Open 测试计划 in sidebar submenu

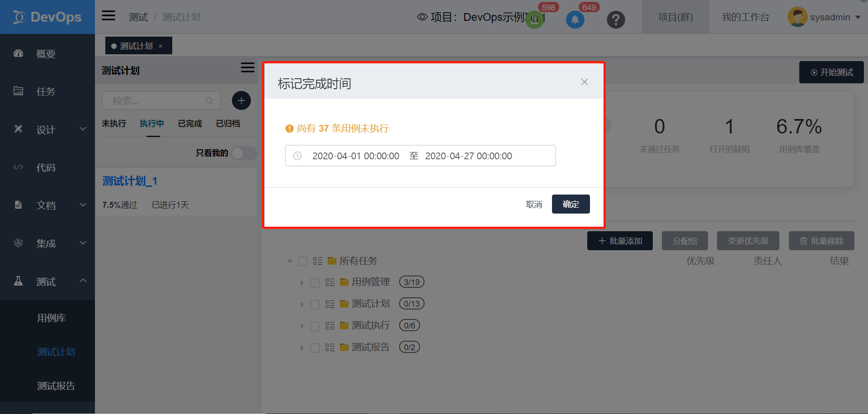(x=56, y=352)
